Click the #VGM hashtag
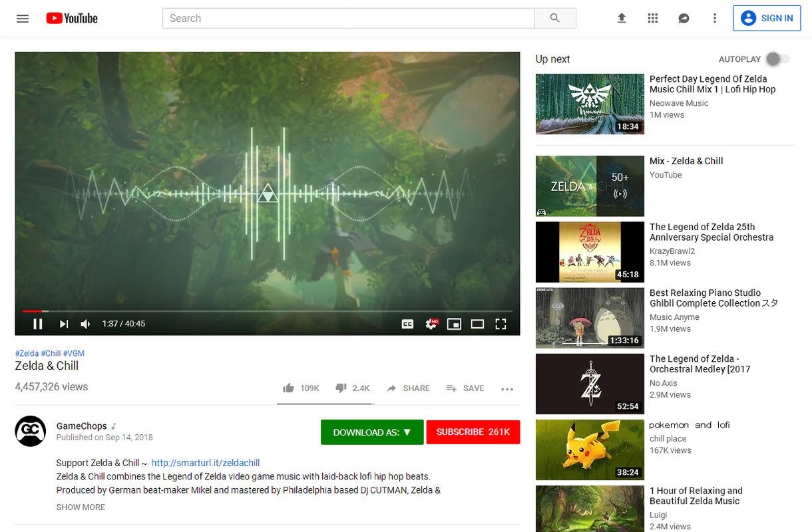 (74, 353)
